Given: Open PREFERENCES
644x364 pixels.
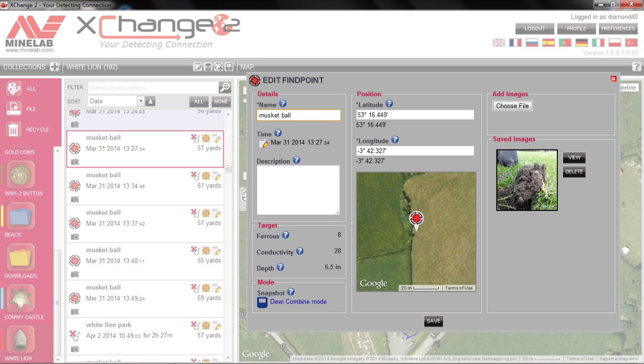Looking at the screenshot, I should (x=618, y=29).
